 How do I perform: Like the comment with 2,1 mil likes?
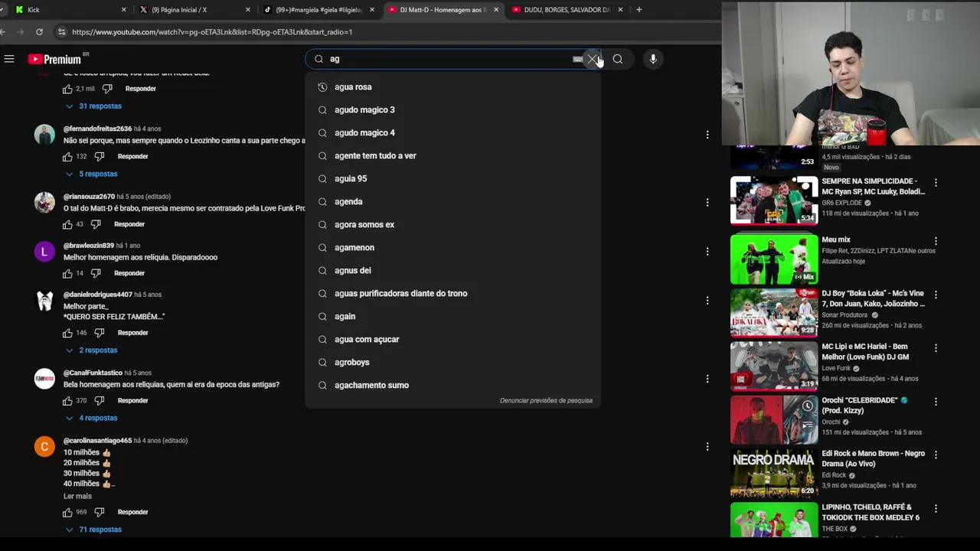point(68,89)
